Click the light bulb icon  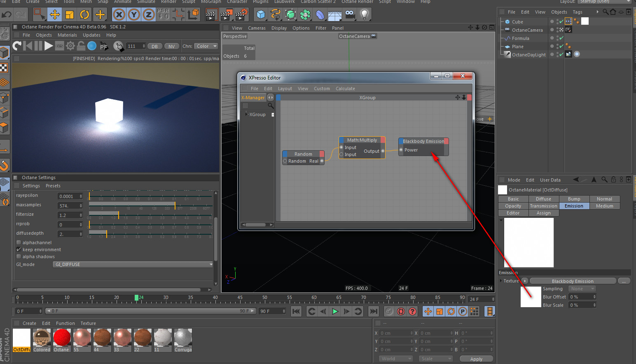point(364,15)
